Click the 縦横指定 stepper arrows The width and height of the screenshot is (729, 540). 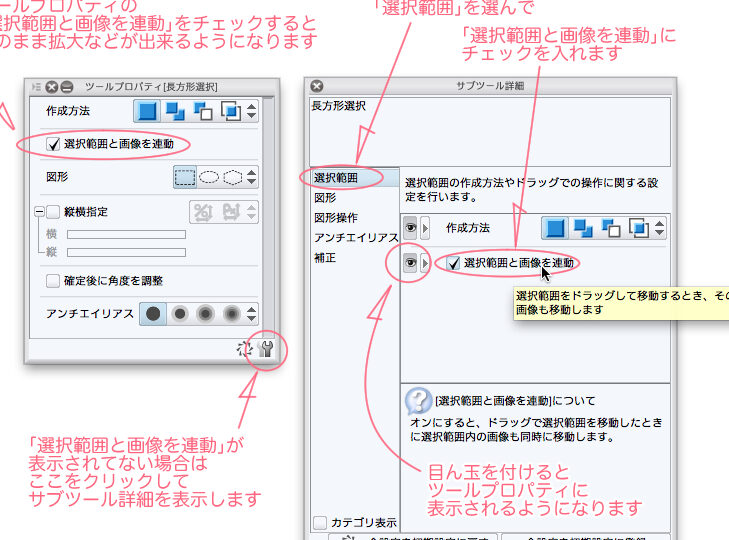coord(252,212)
